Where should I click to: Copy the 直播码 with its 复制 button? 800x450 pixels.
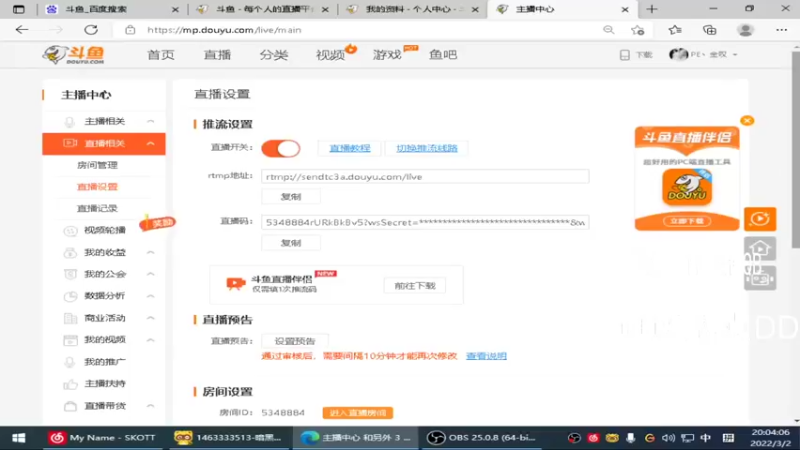click(x=291, y=243)
